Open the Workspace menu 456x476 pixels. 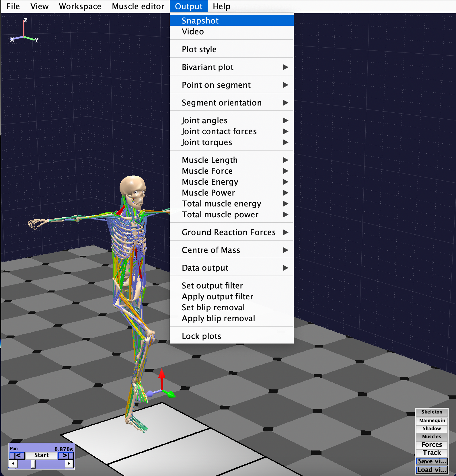point(80,6)
